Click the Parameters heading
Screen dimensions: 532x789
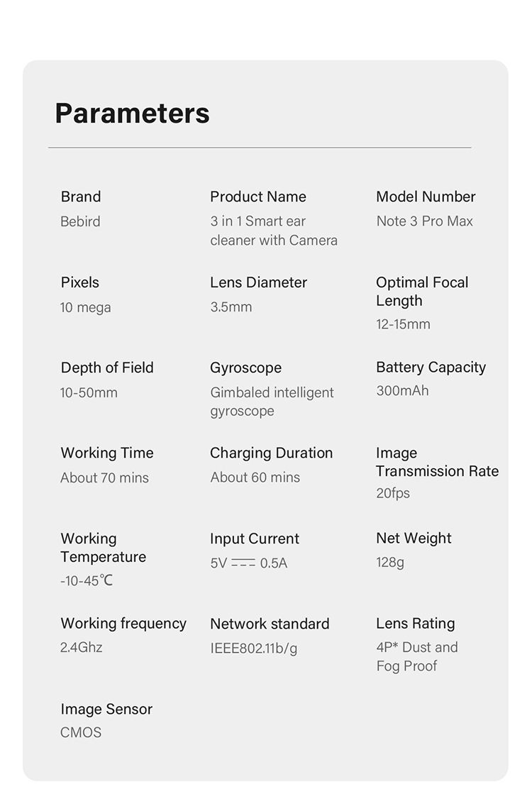tap(132, 114)
